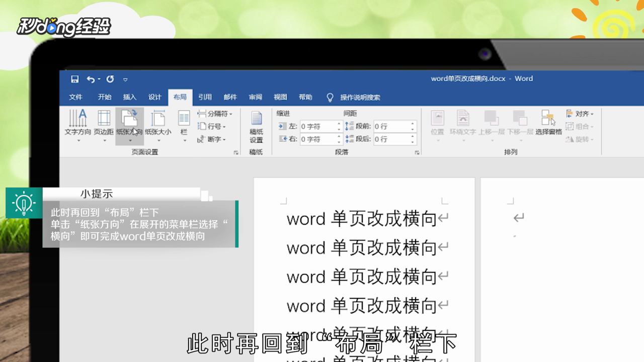Click the right indent icon beside 右

[283, 139]
